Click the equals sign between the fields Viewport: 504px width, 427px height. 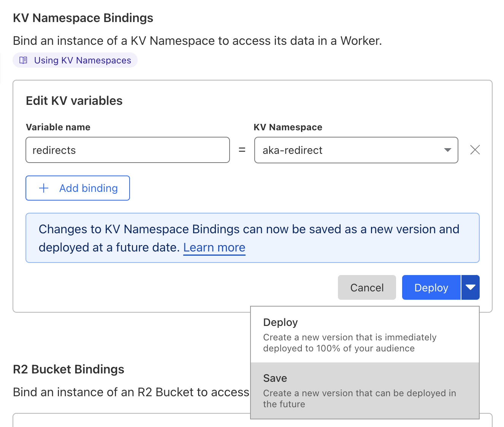click(x=242, y=150)
